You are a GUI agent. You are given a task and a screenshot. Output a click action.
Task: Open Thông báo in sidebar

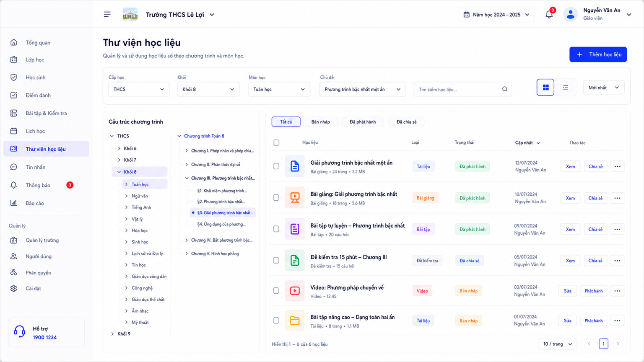(x=46, y=185)
